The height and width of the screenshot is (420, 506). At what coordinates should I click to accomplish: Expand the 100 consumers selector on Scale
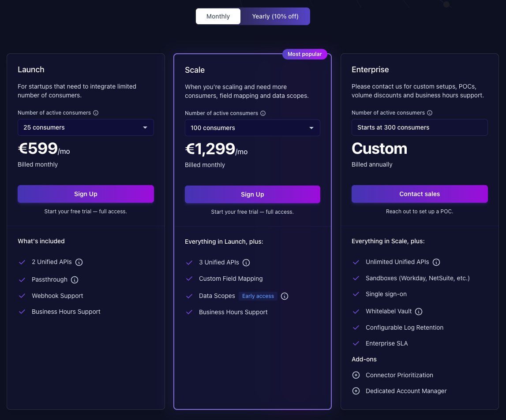[252, 128]
